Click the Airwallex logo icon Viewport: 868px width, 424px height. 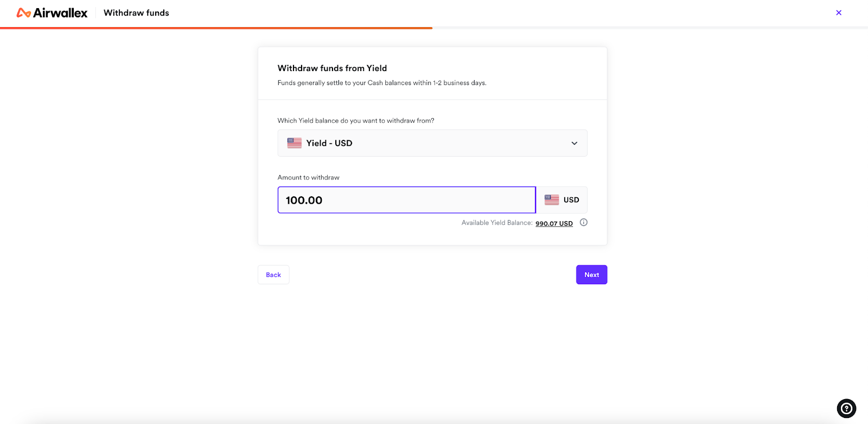click(x=23, y=12)
